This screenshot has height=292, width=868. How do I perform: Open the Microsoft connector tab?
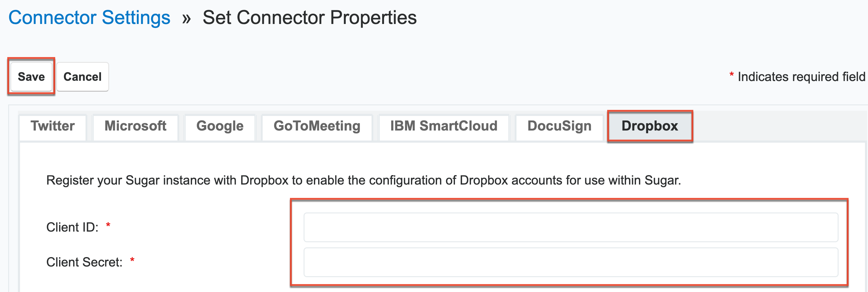pos(135,126)
